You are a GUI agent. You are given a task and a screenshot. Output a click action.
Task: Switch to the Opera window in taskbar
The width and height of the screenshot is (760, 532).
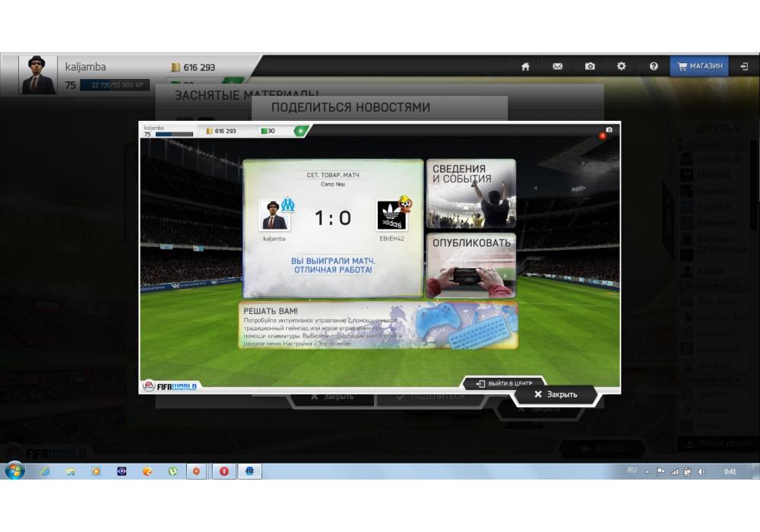coord(223,471)
